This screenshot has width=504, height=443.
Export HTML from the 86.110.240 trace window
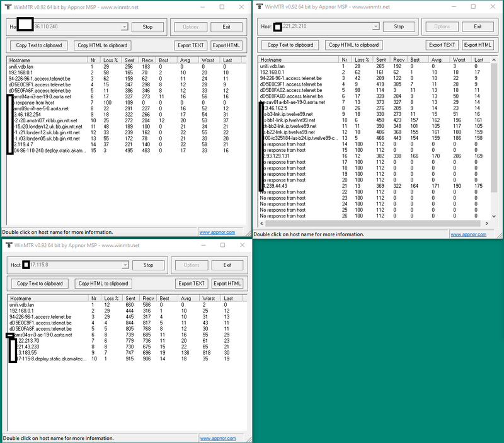click(226, 45)
